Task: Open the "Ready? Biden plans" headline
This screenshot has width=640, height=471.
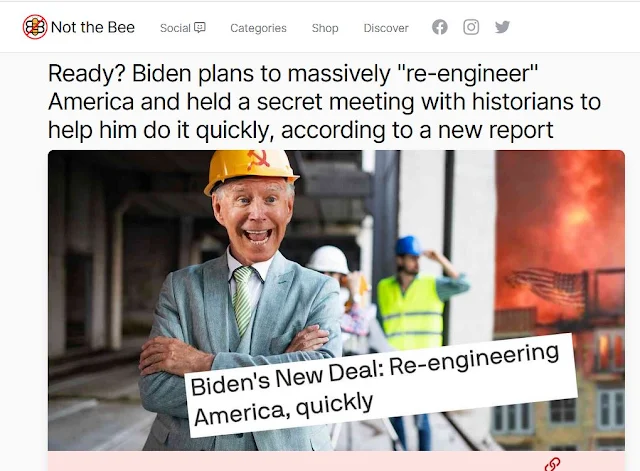Action: 324,102
